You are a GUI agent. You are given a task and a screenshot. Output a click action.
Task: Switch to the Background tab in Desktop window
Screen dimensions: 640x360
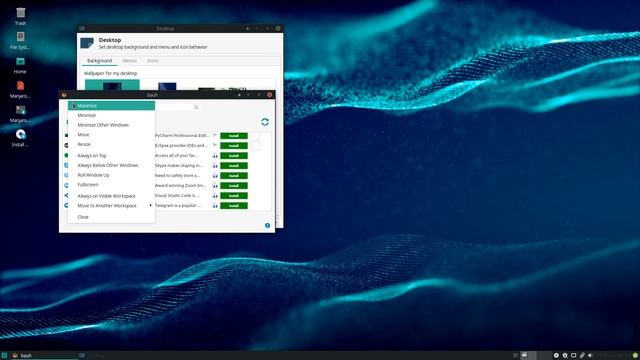pyautogui.click(x=100, y=61)
